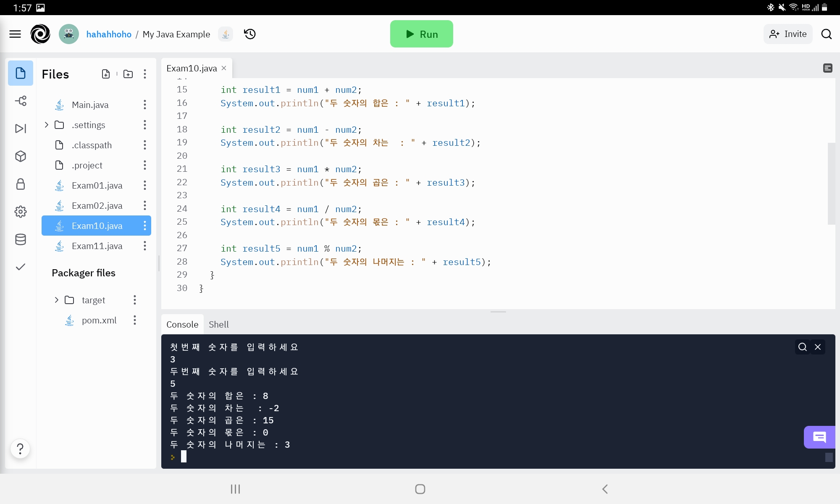This screenshot has height=504, width=840.
Task: Open Exam02.java file
Action: [x=97, y=205]
